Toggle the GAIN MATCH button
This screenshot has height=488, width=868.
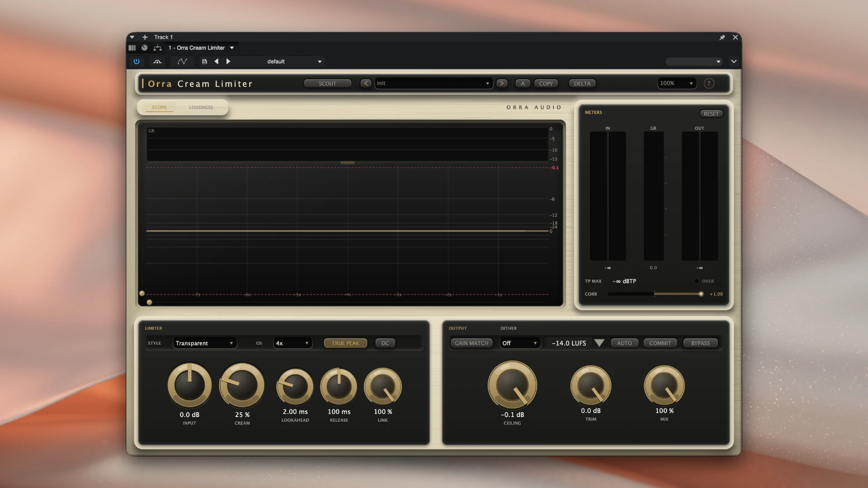(472, 343)
